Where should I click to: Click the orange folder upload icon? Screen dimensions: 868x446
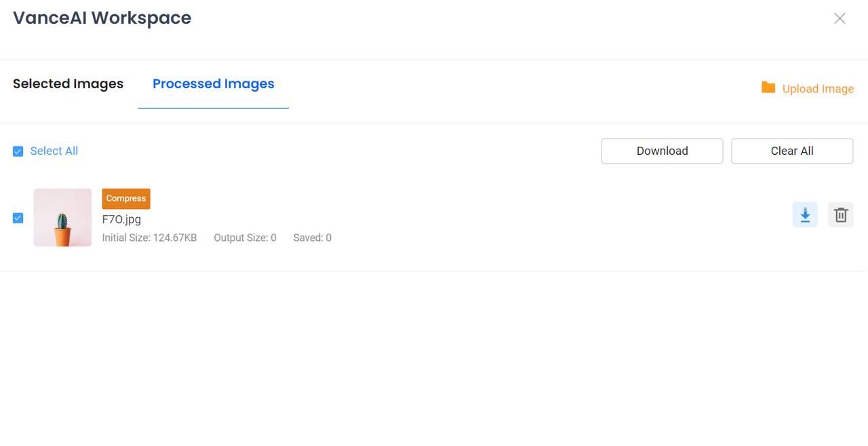pyautogui.click(x=768, y=88)
